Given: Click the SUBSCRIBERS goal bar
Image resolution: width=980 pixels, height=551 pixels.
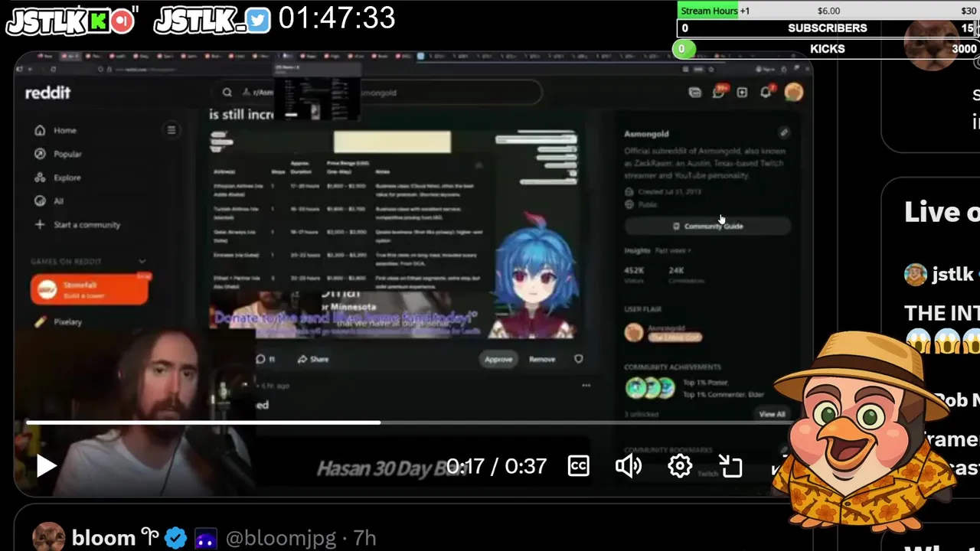Looking at the screenshot, I should (828, 28).
